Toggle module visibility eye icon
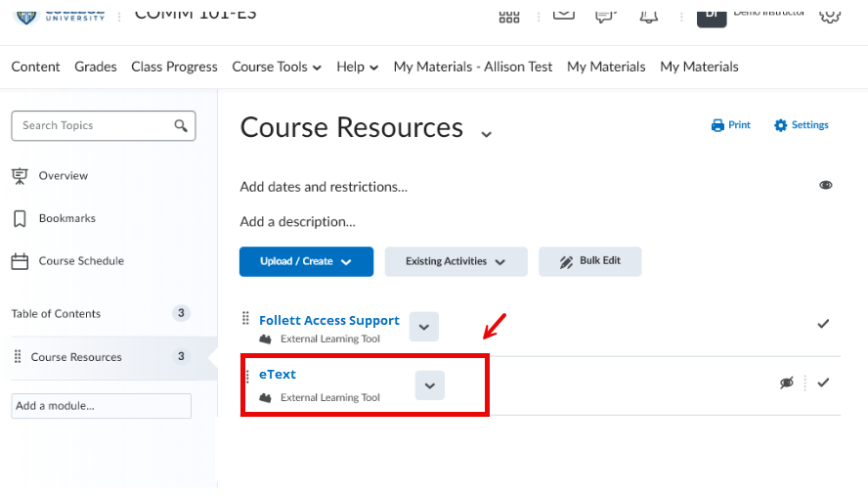The width and height of the screenshot is (868, 497). [x=825, y=185]
